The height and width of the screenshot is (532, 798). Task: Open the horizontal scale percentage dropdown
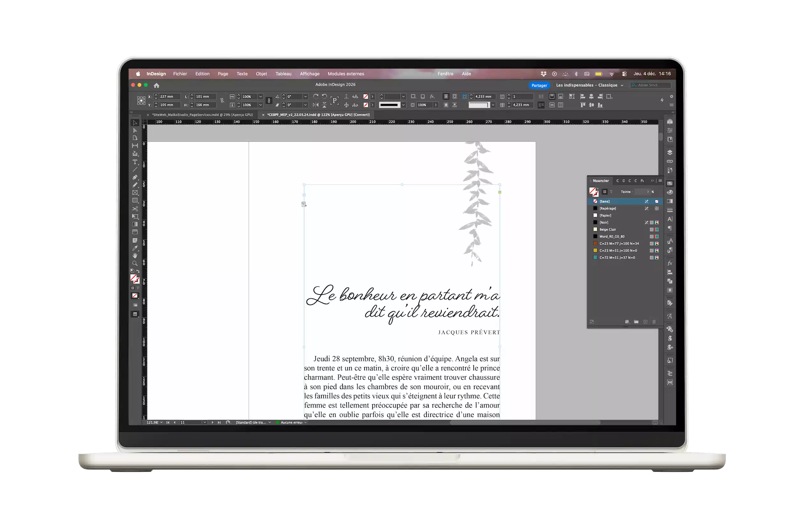[260, 96]
